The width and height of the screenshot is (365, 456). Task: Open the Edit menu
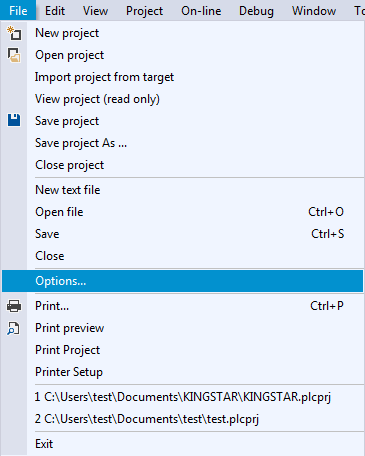pyautogui.click(x=55, y=11)
